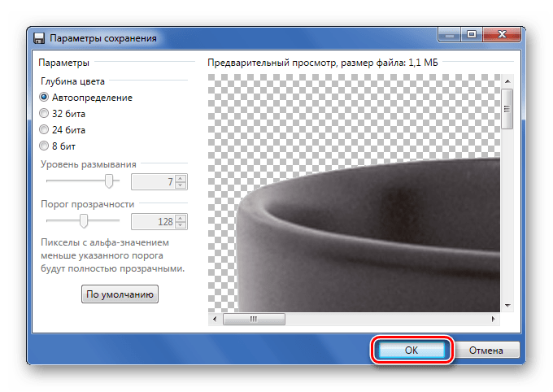Increase the dithering level with the up arrow
Viewport: 553px width, 392px height.
coord(181,178)
